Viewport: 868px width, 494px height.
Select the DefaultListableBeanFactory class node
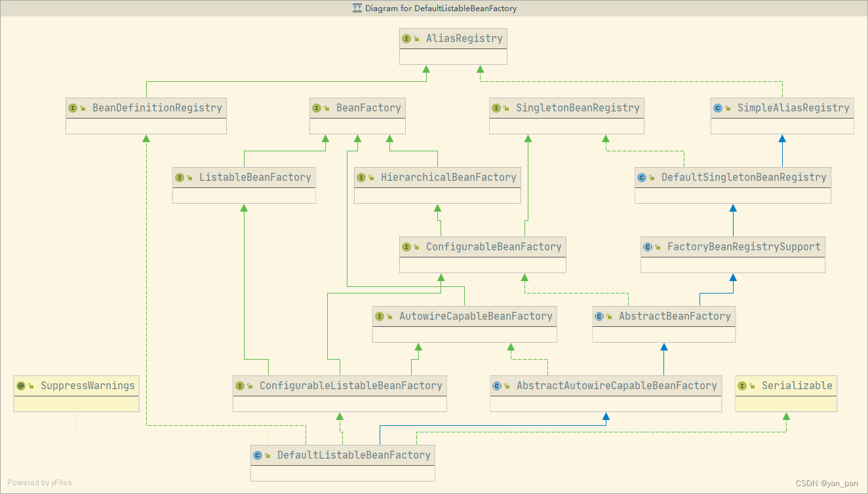343,463
